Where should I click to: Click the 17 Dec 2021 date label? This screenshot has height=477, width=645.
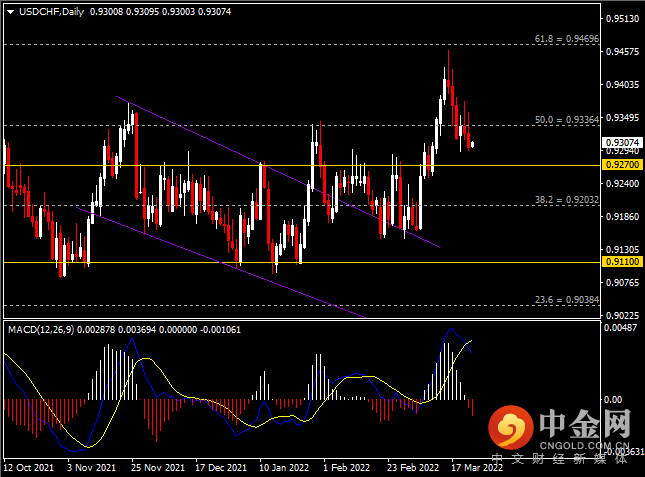pyautogui.click(x=221, y=468)
